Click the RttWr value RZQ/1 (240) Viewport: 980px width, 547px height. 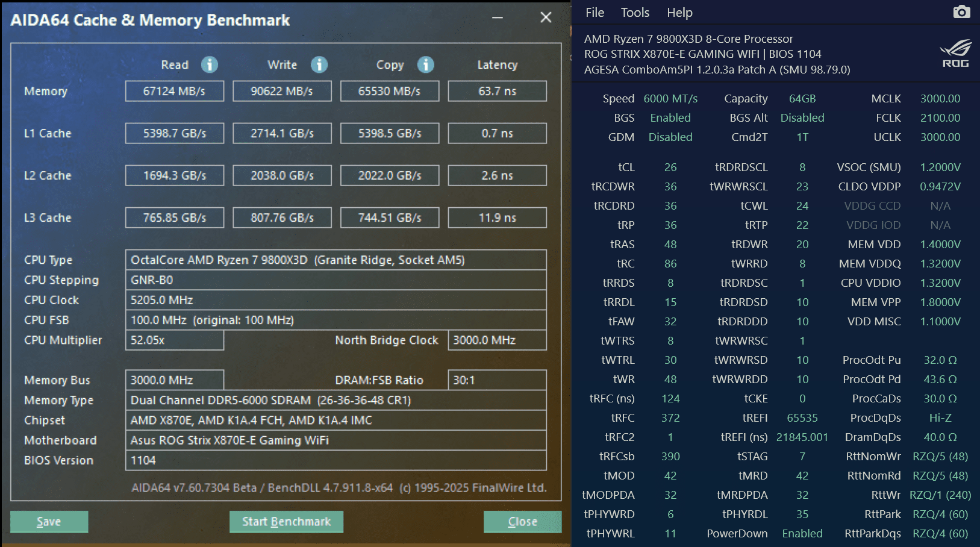tap(940, 495)
